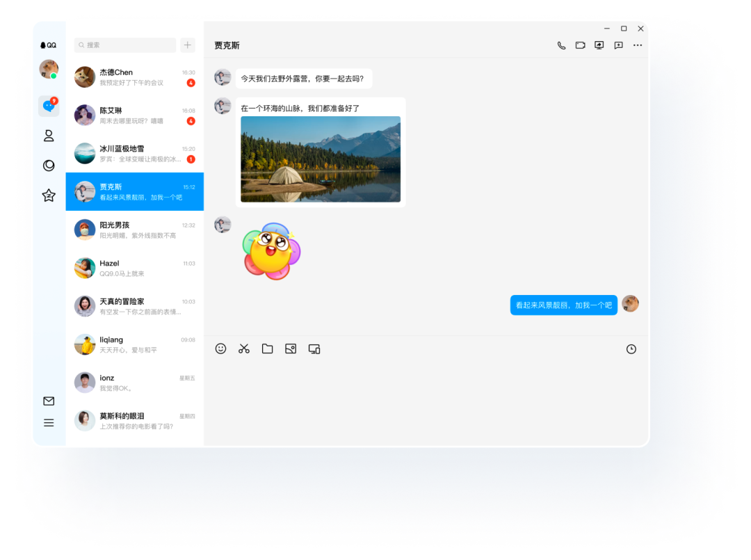This screenshot has width=751, height=560.
Task: Open the Contacts panel in the sidebar
Action: [x=49, y=136]
